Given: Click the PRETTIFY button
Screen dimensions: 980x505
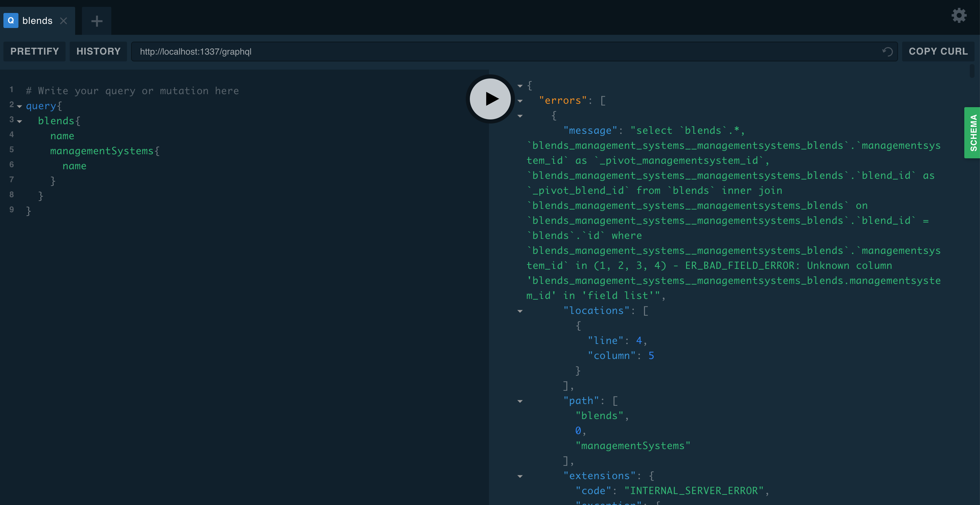Looking at the screenshot, I should 34,51.
